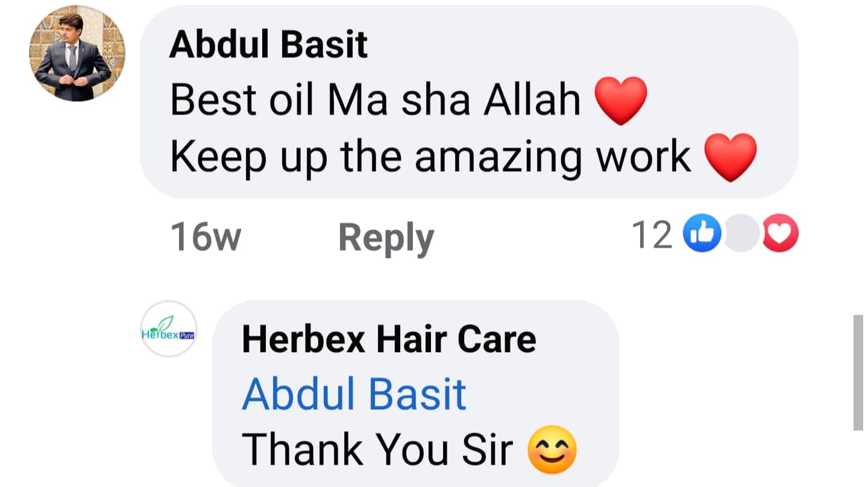Click the blue thumbs-up reaction icon

click(702, 233)
